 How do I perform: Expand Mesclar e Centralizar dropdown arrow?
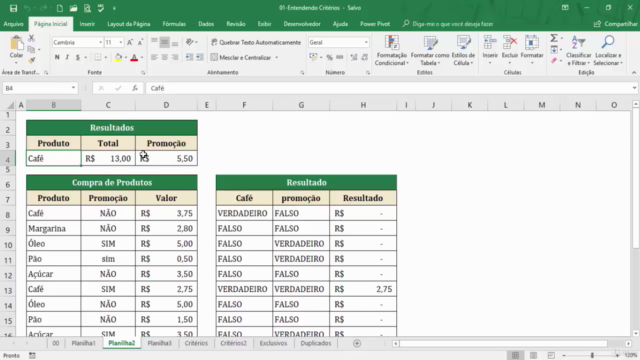click(x=277, y=58)
